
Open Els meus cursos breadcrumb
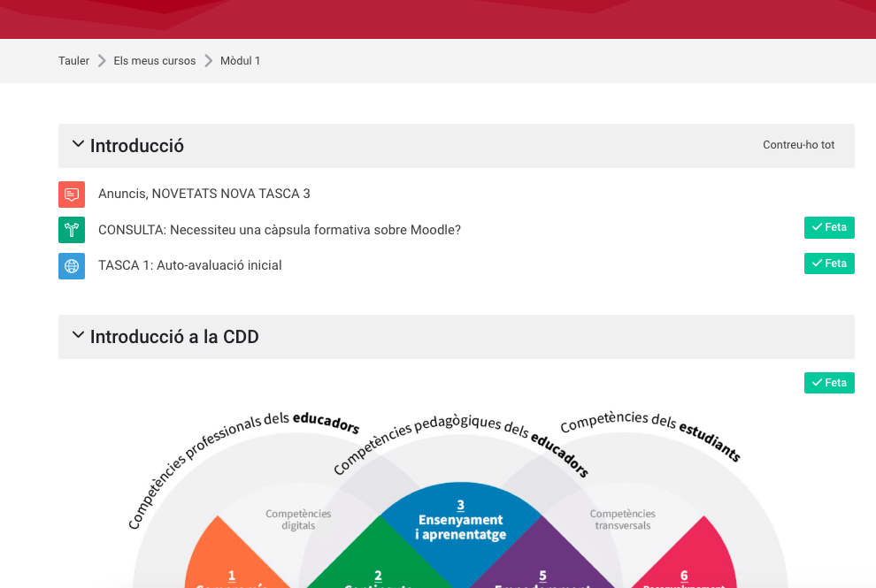(x=155, y=61)
